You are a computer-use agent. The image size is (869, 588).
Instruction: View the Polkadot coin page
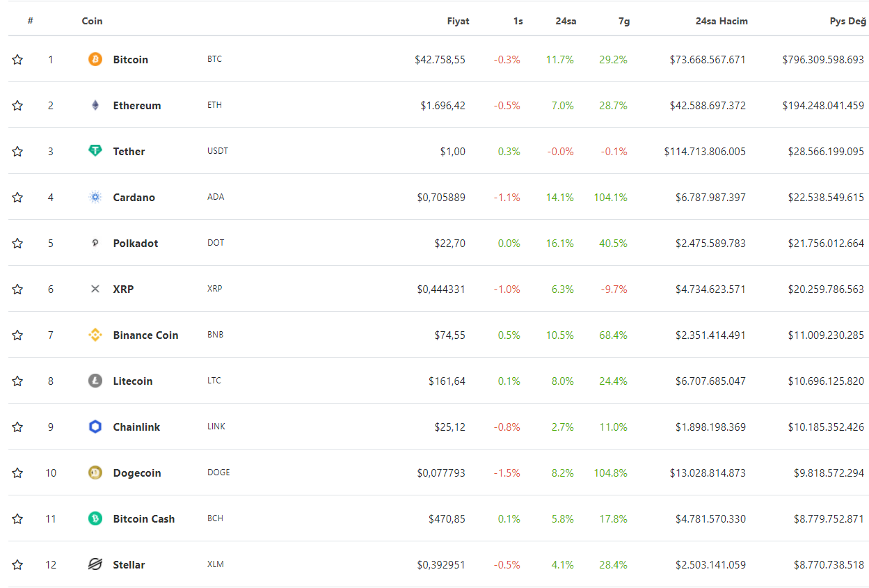[136, 244]
